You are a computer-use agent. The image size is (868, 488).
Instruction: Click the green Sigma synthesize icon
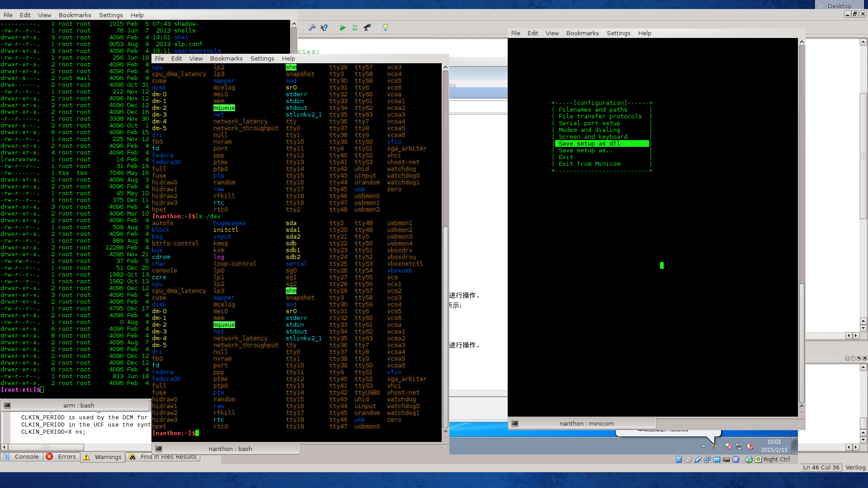(355, 28)
